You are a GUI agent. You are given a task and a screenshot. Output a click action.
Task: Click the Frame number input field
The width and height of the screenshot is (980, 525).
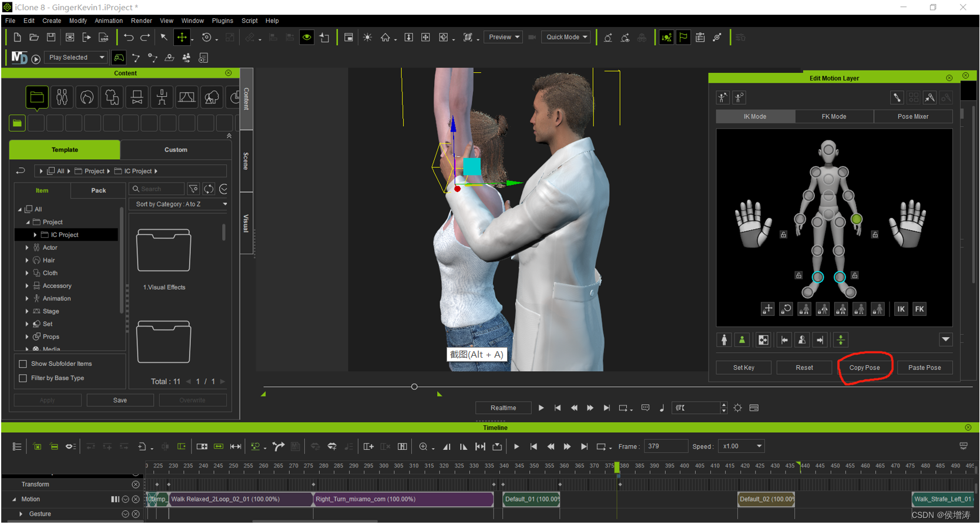pos(666,446)
